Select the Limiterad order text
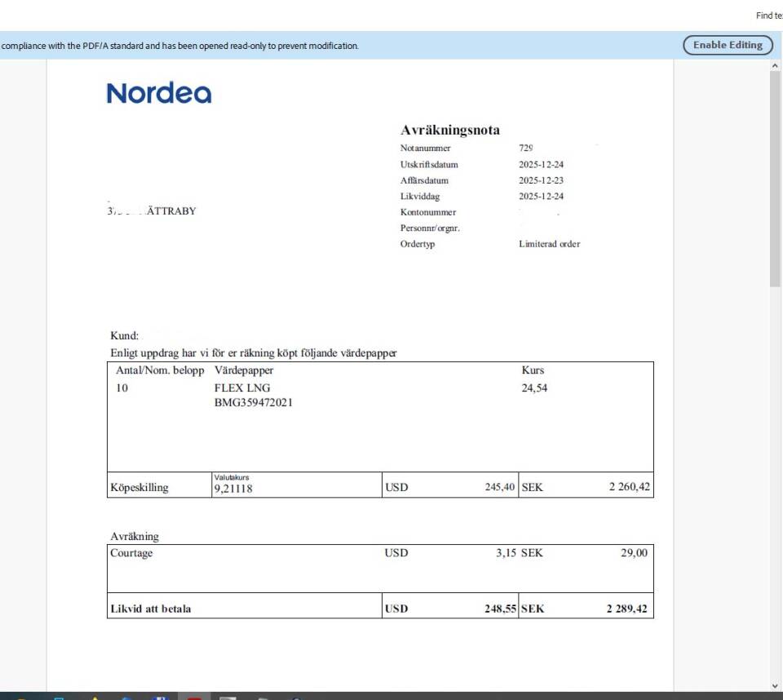The image size is (783, 700). click(x=549, y=244)
